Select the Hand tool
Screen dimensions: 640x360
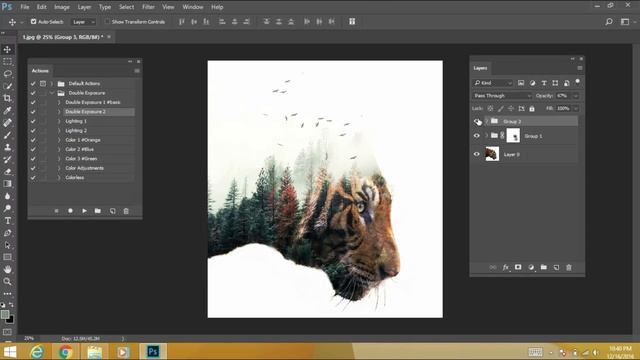click(7, 269)
